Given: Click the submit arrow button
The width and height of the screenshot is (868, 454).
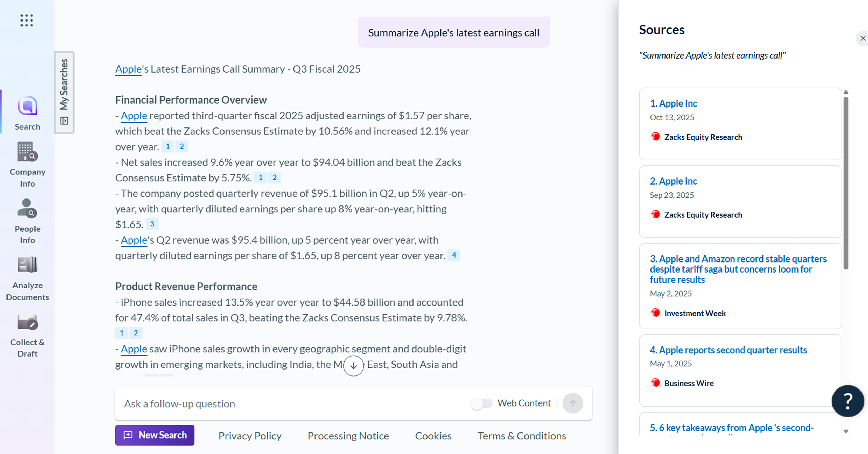Looking at the screenshot, I should pyautogui.click(x=572, y=403).
